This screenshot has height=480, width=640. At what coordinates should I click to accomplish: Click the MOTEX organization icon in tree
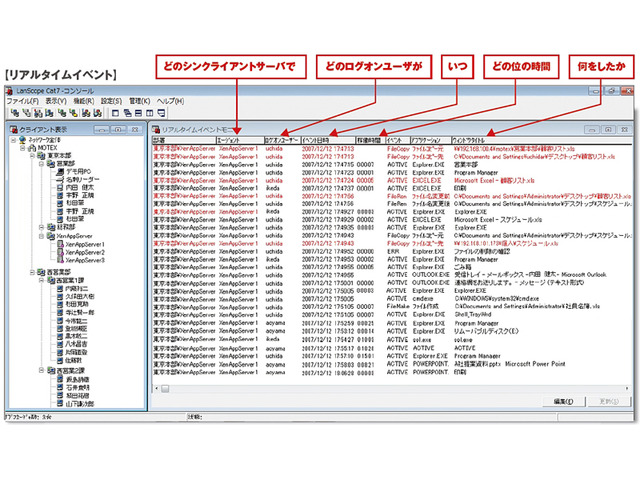click(32, 148)
